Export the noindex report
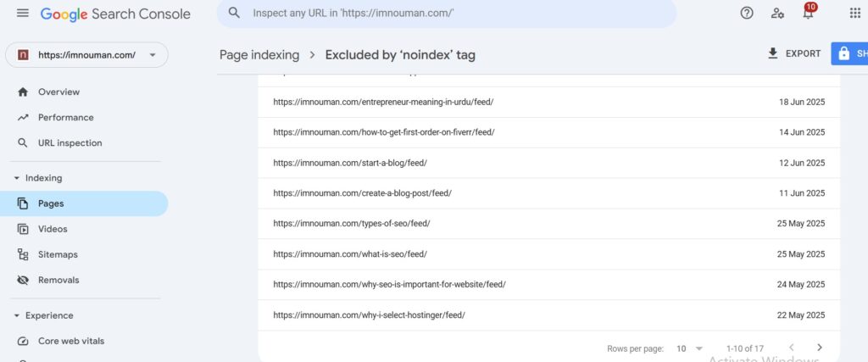Image resolution: width=868 pixels, height=362 pixels. [x=793, y=53]
